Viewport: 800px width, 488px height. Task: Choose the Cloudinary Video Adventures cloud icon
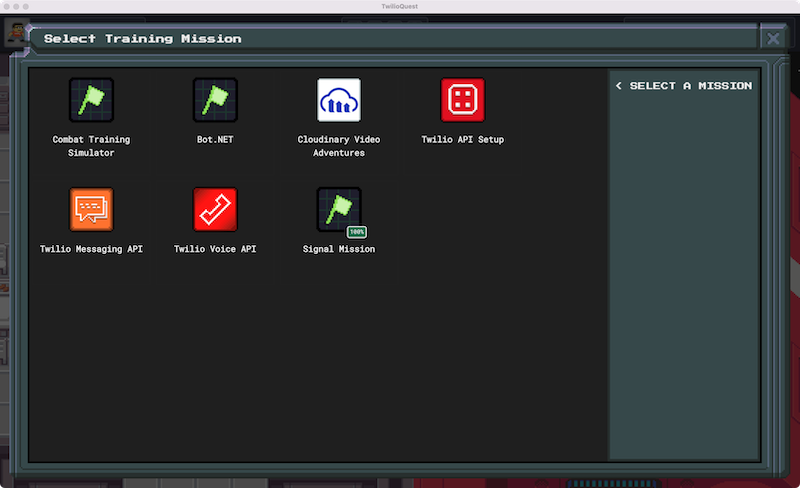click(339, 100)
